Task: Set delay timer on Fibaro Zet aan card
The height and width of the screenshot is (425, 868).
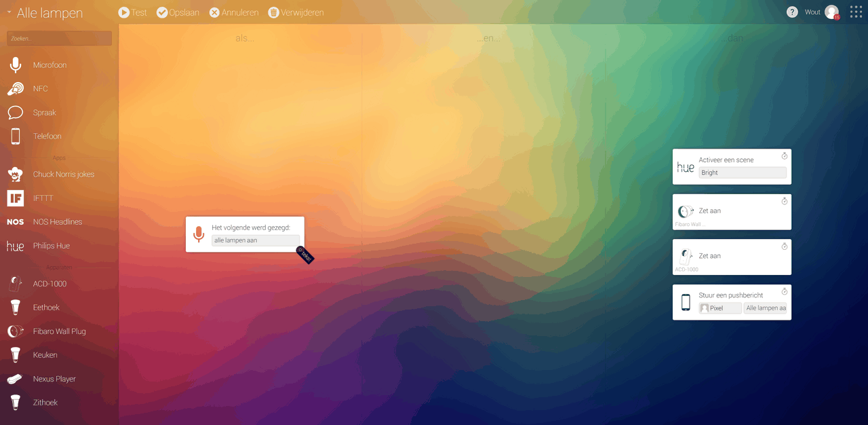Action: [785, 201]
